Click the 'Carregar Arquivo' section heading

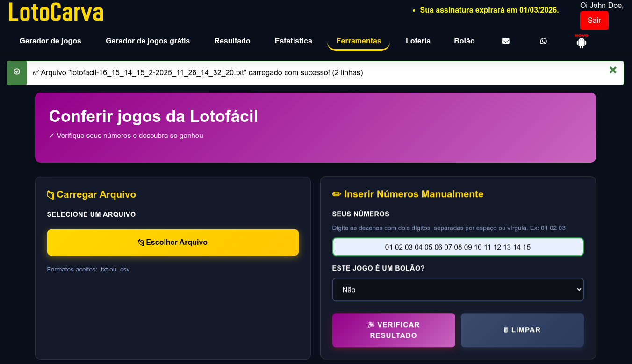click(x=92, y=194)
